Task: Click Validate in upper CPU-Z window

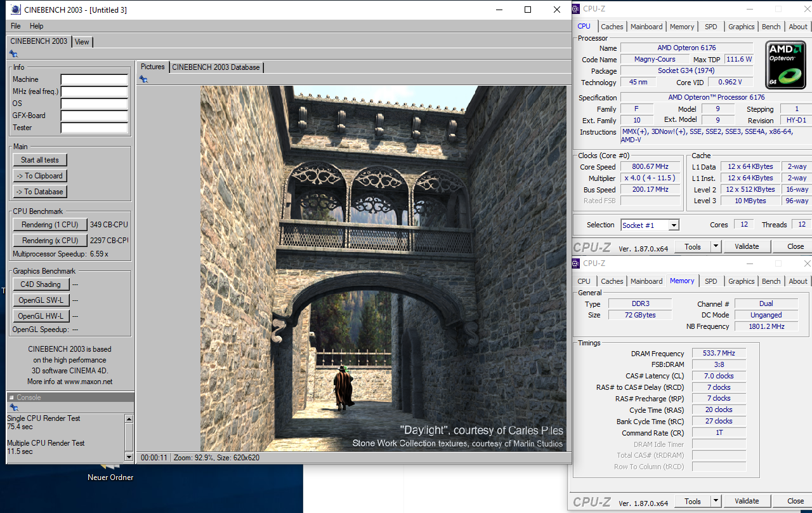Action: pyautogui.click(x=747, y=246)
